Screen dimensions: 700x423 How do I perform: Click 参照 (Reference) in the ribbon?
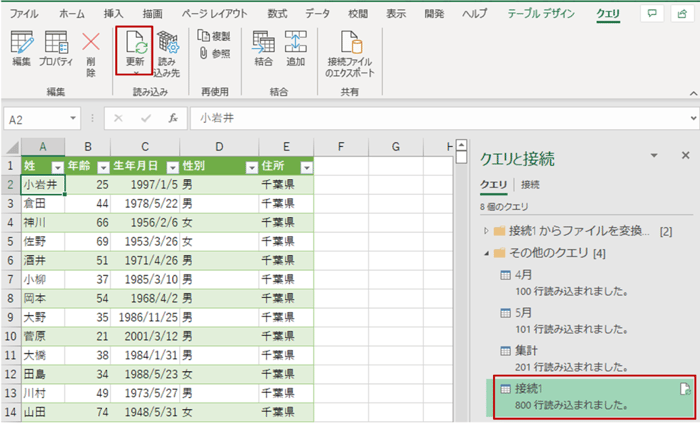pos(214,54)
